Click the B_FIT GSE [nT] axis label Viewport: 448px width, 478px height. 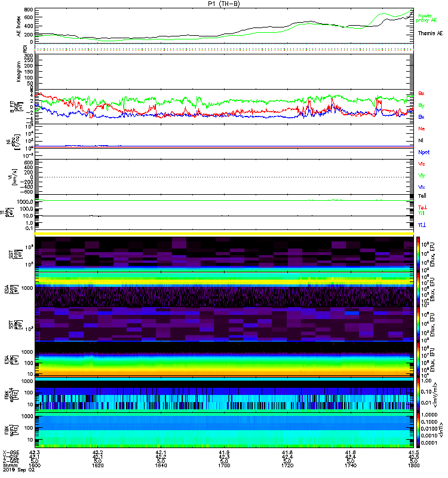tap(16, 107)
